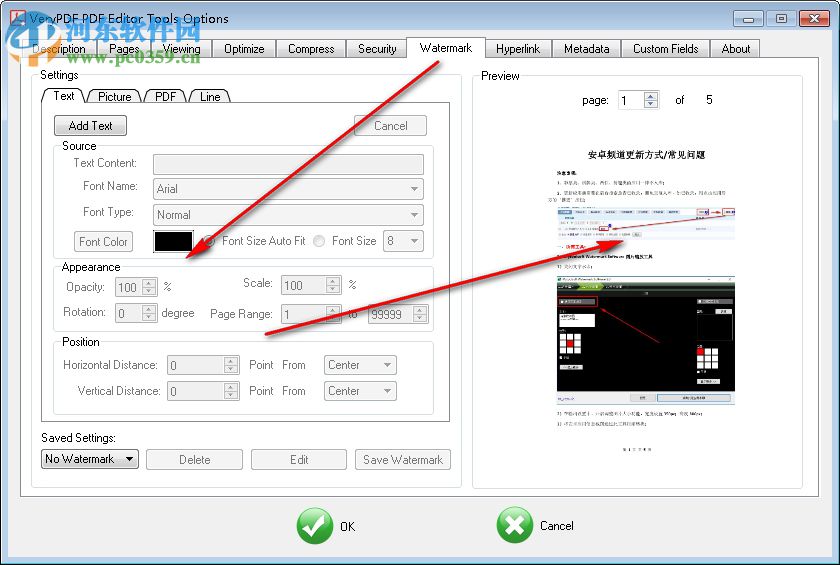Open the No Watermark saved settings dropdown

click(89, 459)
